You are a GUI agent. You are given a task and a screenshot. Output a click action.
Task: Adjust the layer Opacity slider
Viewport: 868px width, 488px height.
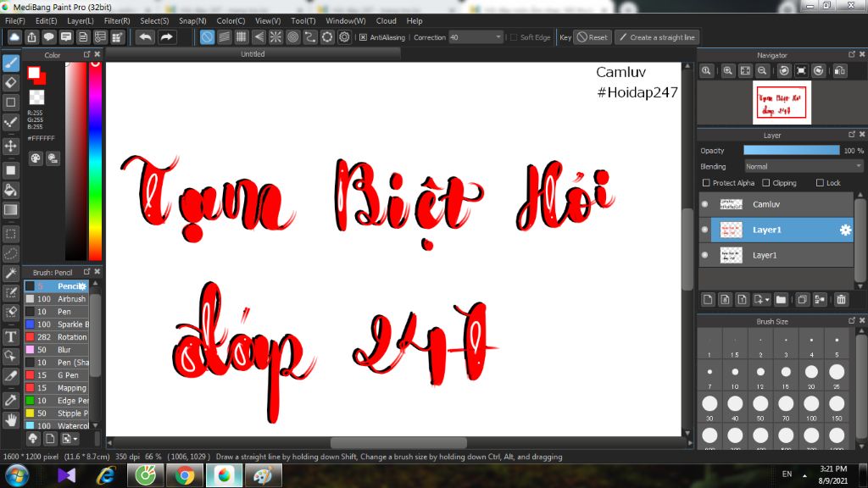(x=792, y=151)
